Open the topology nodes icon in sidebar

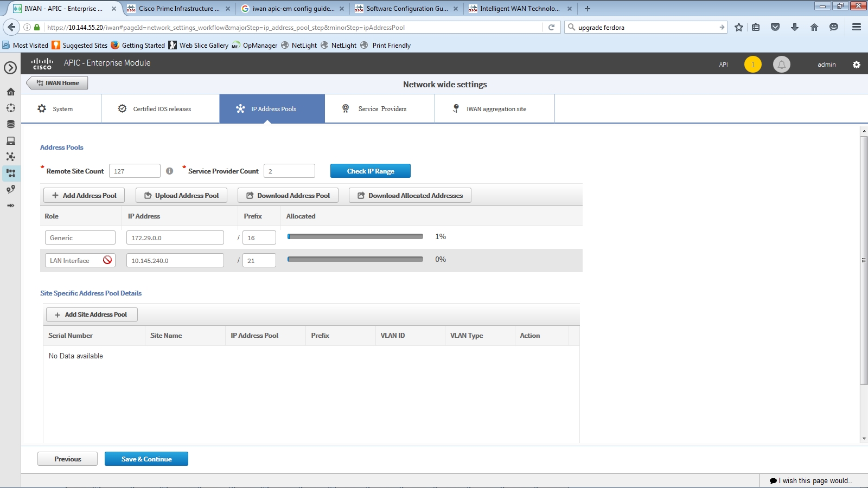(10, 157)
